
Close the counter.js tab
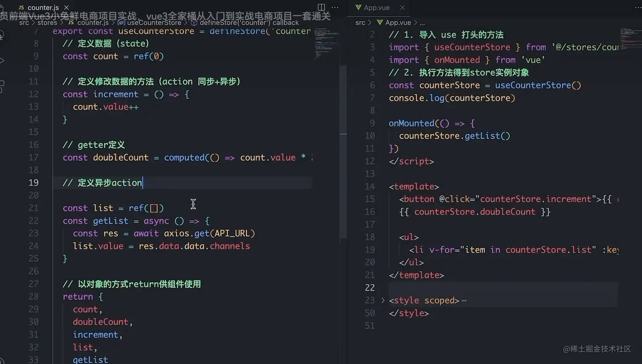(66, 8)
